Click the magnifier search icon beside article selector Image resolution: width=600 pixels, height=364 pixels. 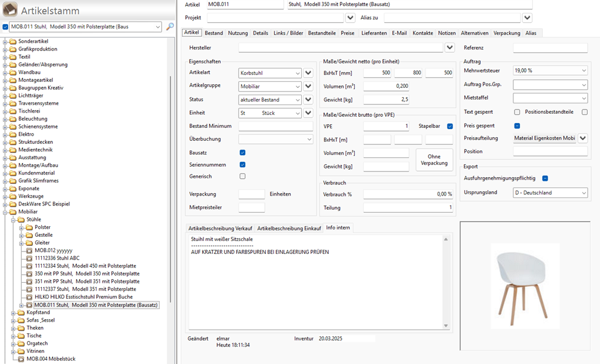(170, 27)
